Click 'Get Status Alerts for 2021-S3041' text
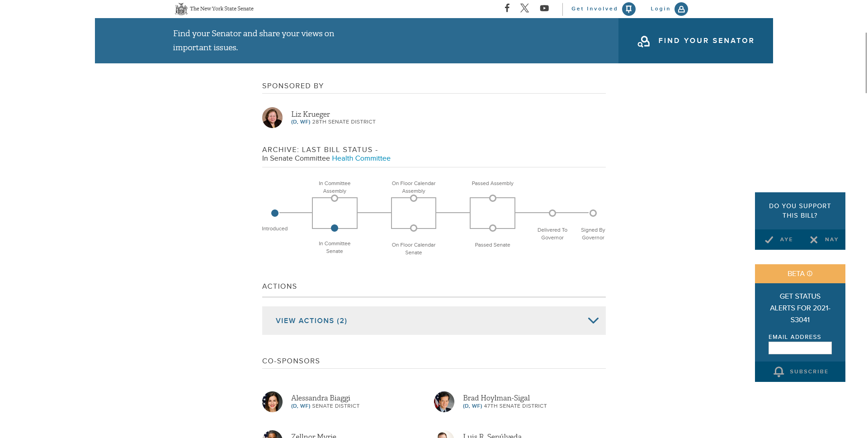Screen dimensions: 868x438 click(x=800, y=308)
